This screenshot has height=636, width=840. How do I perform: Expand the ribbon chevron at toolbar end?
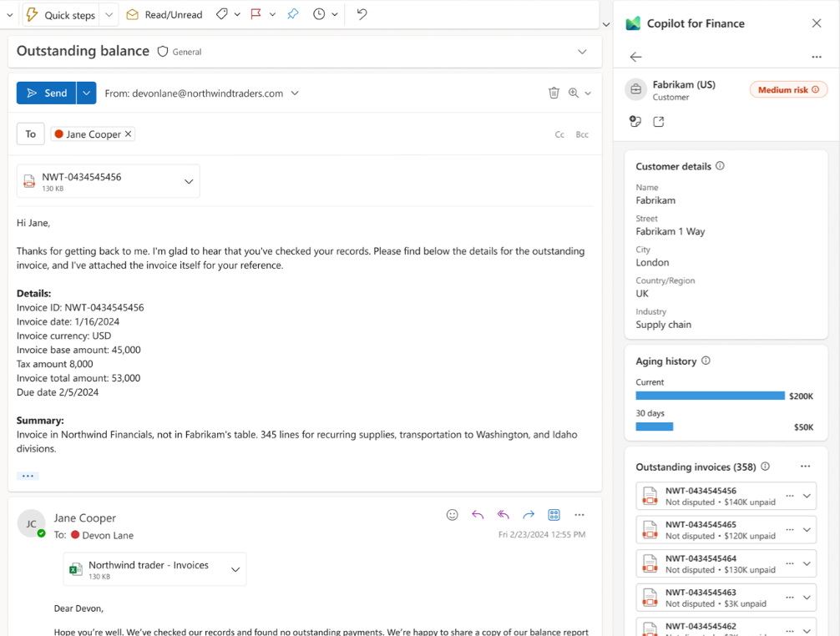point(606,25)
